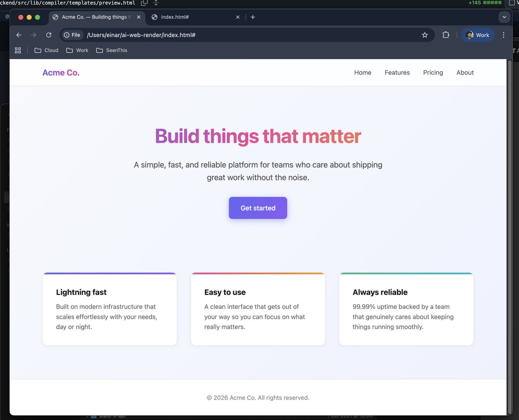Click the address bar URL

click(141, 35)
